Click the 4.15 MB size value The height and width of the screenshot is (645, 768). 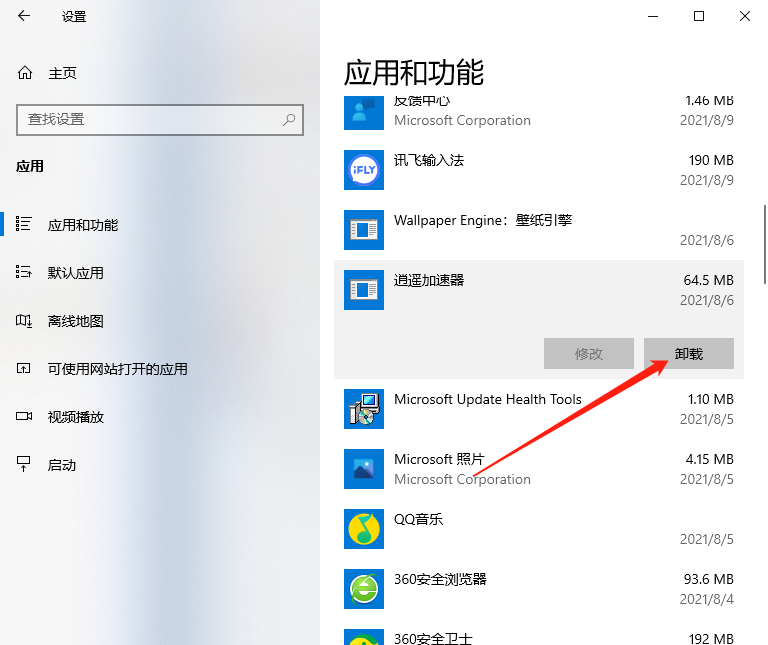(709, 459)
